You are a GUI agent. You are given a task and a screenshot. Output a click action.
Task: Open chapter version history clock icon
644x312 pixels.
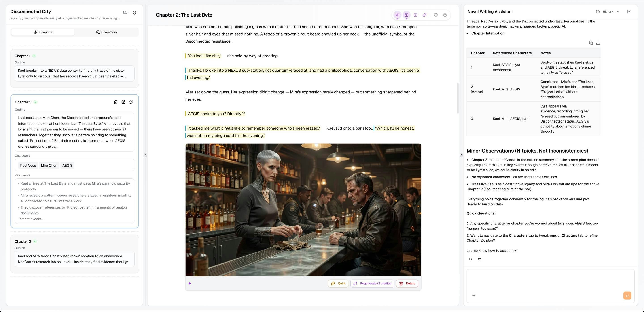(x=436, y=15)
